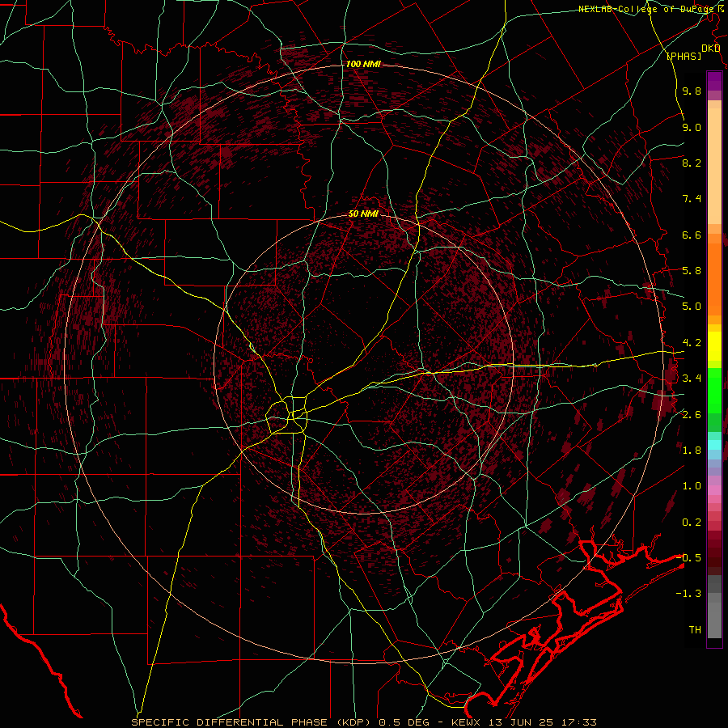Screen dimensions: 728x728
Task: Select the 0.2 color scale value
Action: [x=692, y=523]
